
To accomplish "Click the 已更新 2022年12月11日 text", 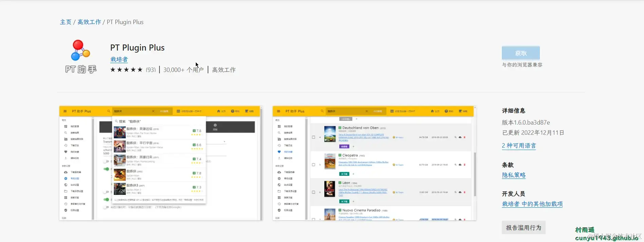I will pyautogui.click(x=533, y=133).
